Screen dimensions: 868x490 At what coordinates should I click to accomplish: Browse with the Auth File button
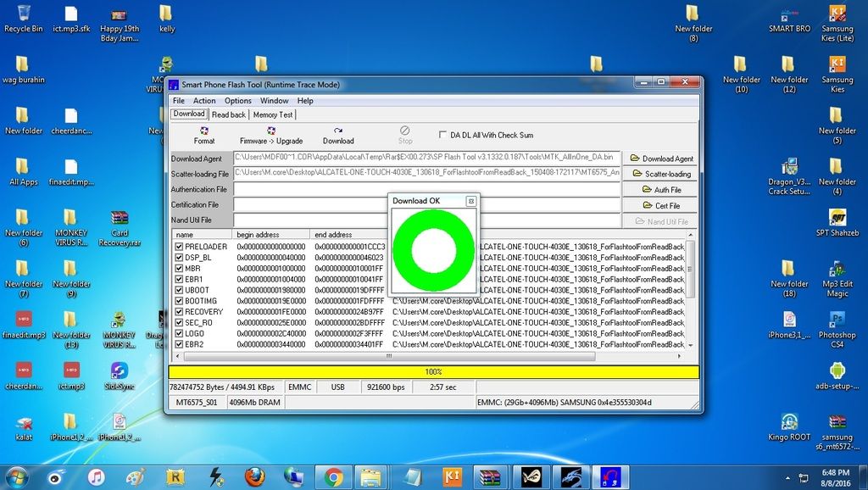pos(660,190)
